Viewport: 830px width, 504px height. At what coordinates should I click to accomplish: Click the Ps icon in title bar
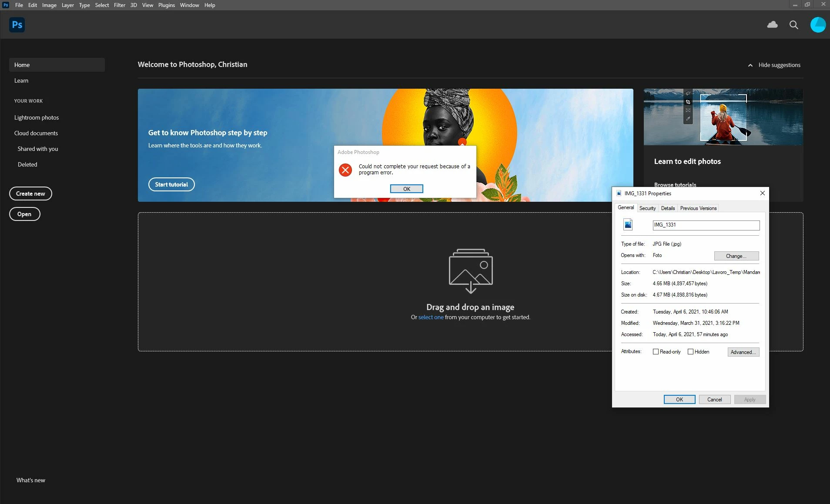[x=6, y=5]
